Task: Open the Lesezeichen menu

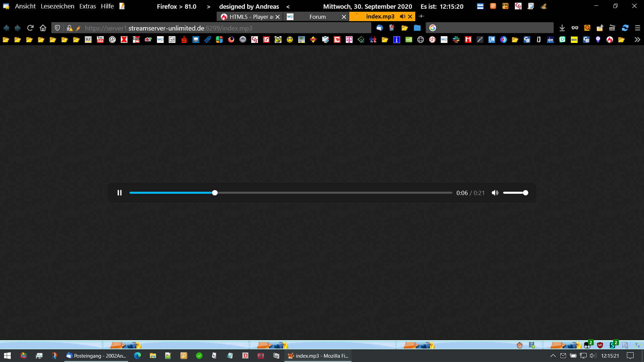Action: pos(57,6)
